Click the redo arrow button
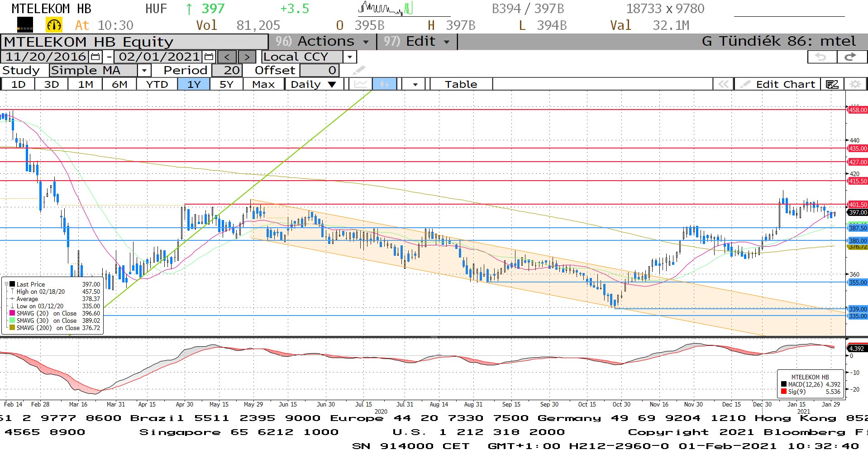 pos(850,57)
